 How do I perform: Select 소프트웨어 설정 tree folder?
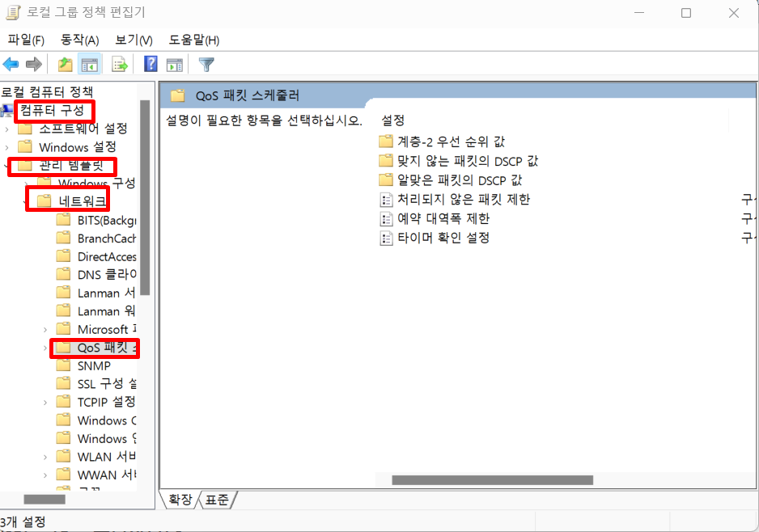83,129
